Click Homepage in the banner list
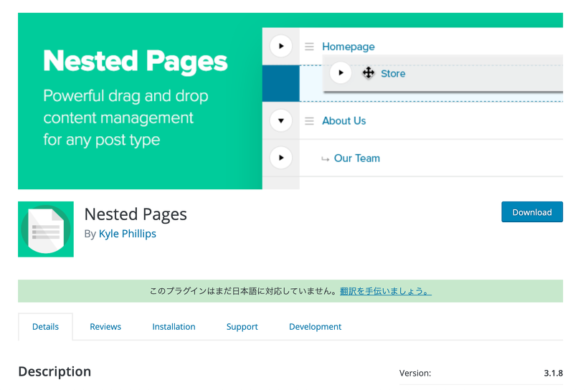The width and height of the screenshot is (588, 390). tap(348, 47)
